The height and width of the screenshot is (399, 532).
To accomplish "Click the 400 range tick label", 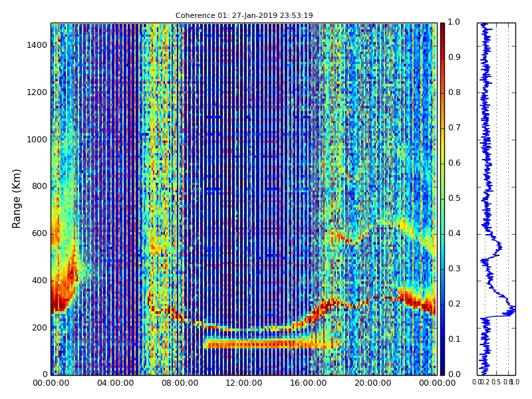I will (40, 281).
